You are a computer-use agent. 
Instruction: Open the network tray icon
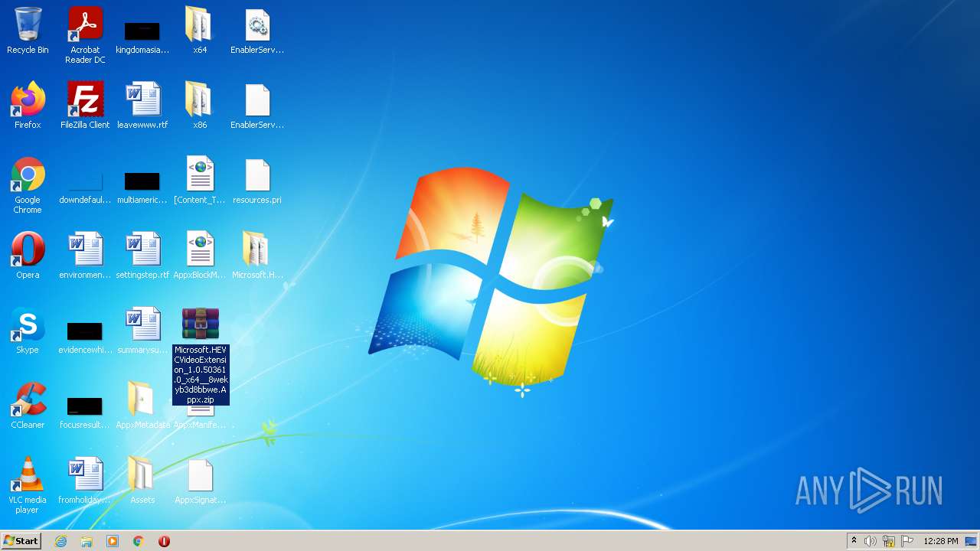(889, 541)
